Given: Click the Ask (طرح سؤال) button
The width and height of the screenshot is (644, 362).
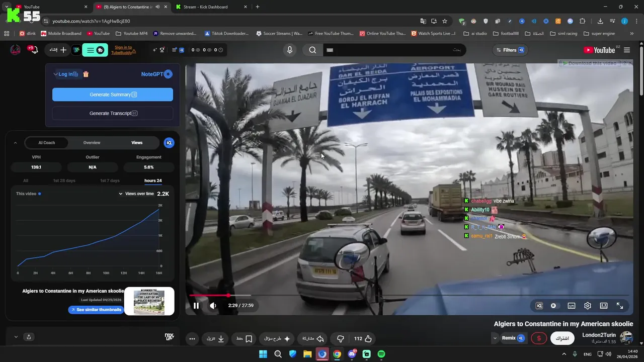Looking at the screenshot, I should tap(277, 339).
